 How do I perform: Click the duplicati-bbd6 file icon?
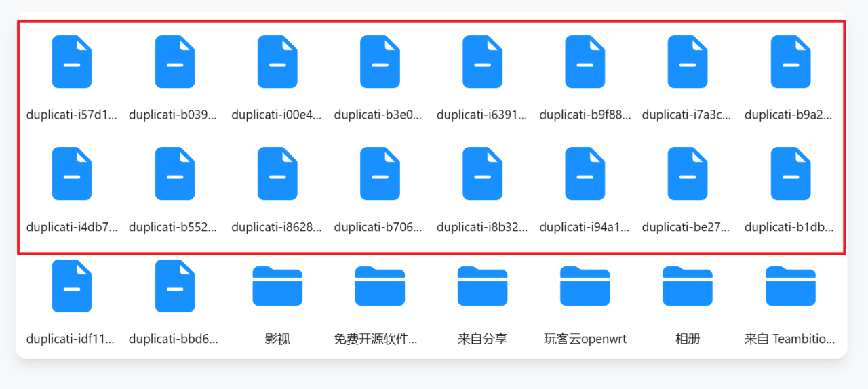[x=175, y=286]
